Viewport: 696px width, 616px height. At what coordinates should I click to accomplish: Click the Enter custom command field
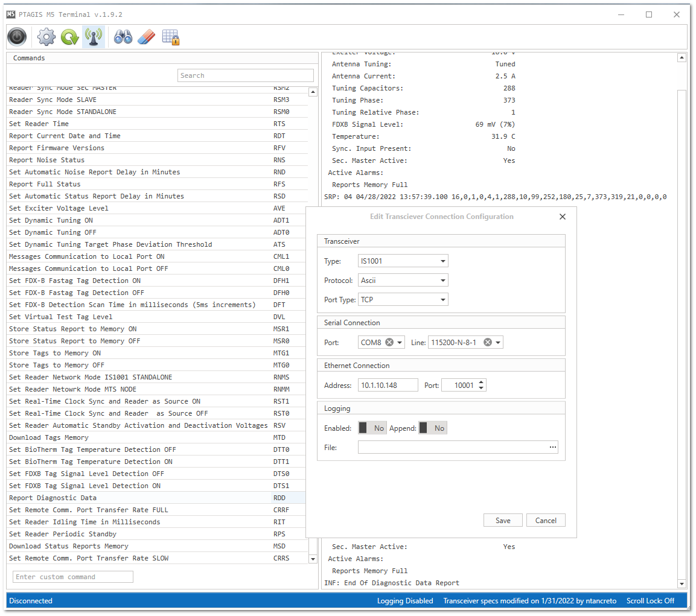tap(73, 577)
